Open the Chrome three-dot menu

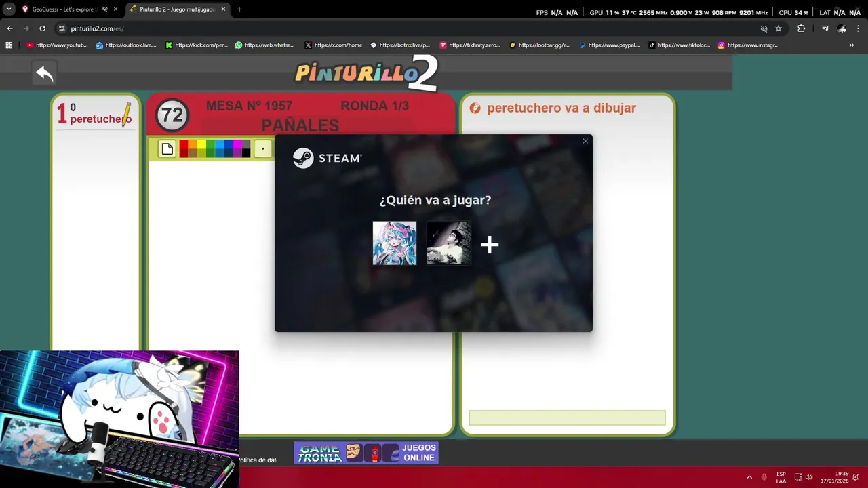[x=858, y=28]
